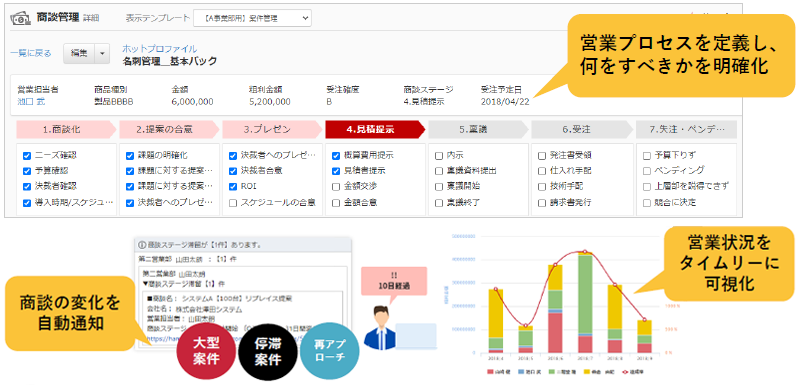Screen dimensions: 798x385
Task: Uncheck ニーズ確認 checkbox
Action: [x=27, y=155]
